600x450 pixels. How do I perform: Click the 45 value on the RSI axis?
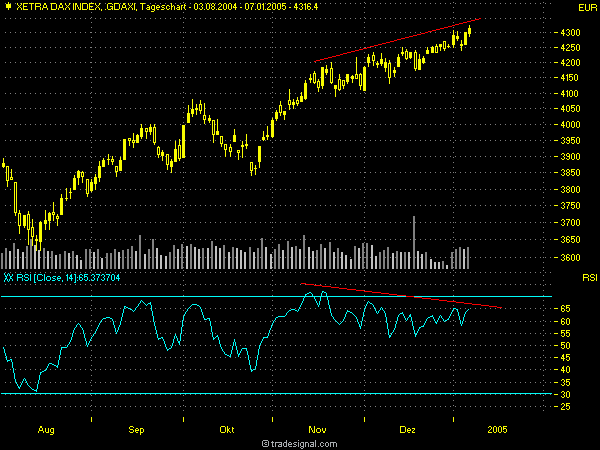pos(565,358)
